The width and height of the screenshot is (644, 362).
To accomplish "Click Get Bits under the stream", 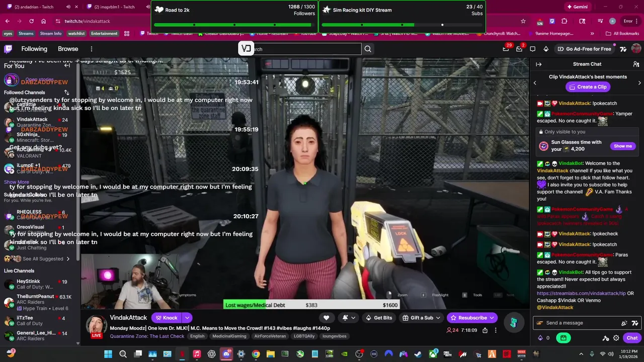I will click(379, 318).
